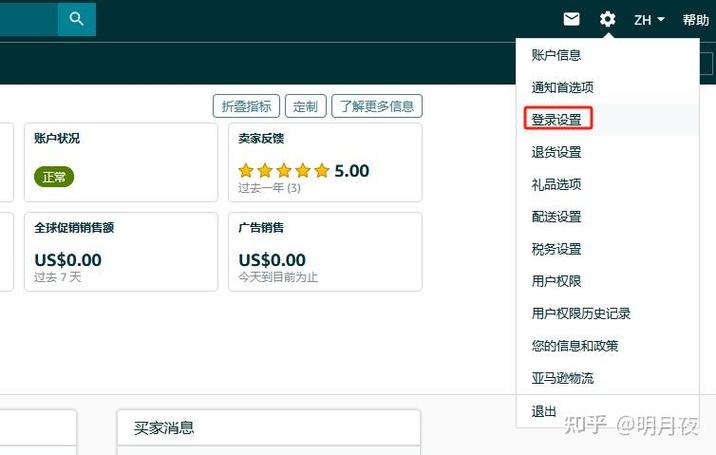Open 退货设置 menu entry

pyautogui.click(x=556, y=152)
